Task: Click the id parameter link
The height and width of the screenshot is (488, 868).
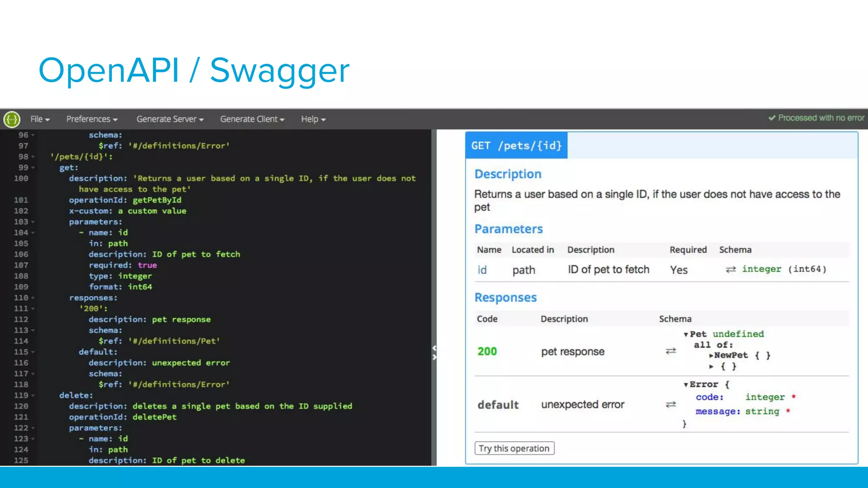Action: coord(482,270)
